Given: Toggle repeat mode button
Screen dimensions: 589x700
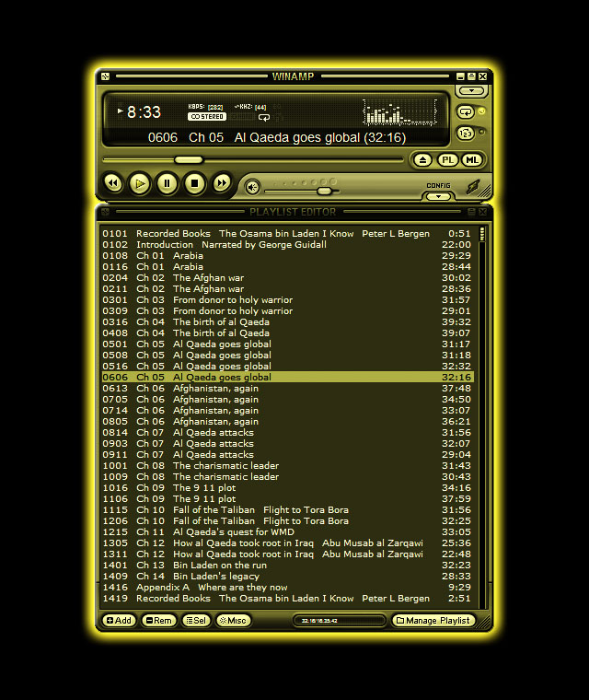Looking at the screenshot, I should (x=466, y=111).
